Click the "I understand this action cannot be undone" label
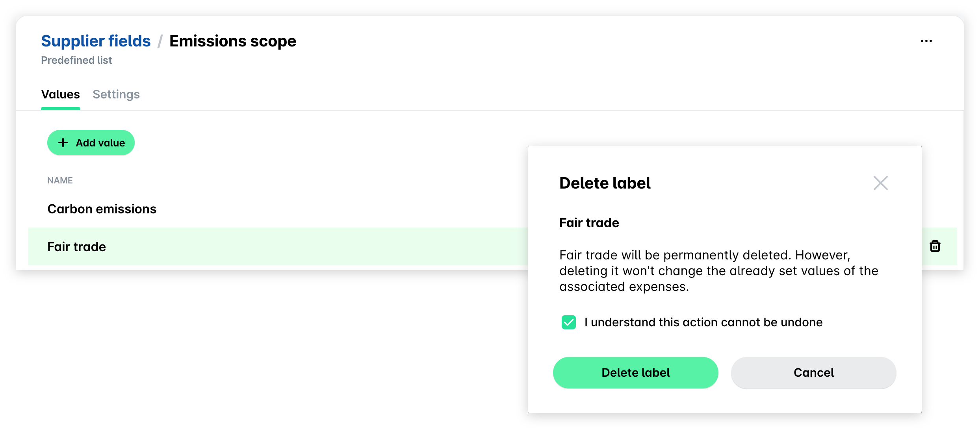This screenshot has height=433, width=980. [x=703, y=322]
